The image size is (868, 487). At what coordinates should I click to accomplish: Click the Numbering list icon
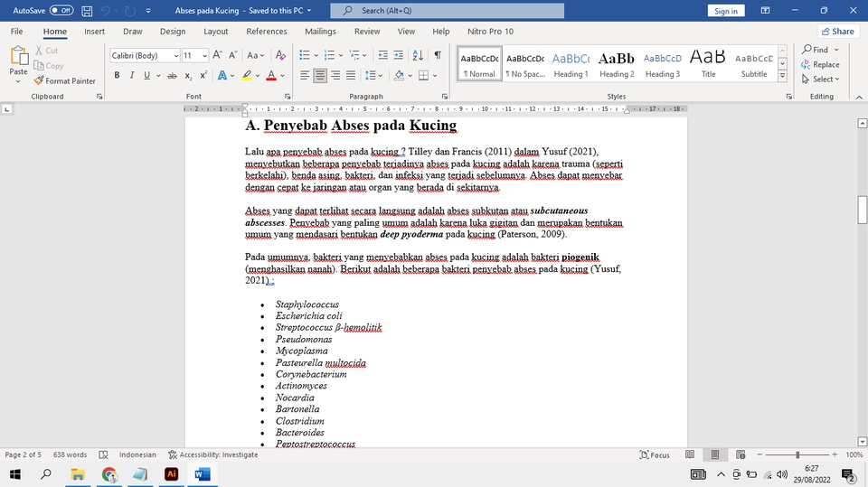[329, 55]
